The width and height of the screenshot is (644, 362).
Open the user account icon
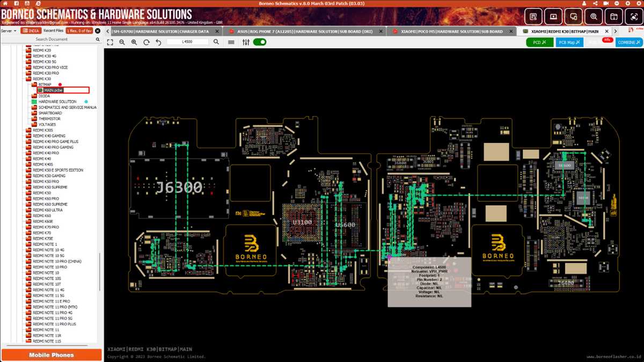(x=584, y=3)
